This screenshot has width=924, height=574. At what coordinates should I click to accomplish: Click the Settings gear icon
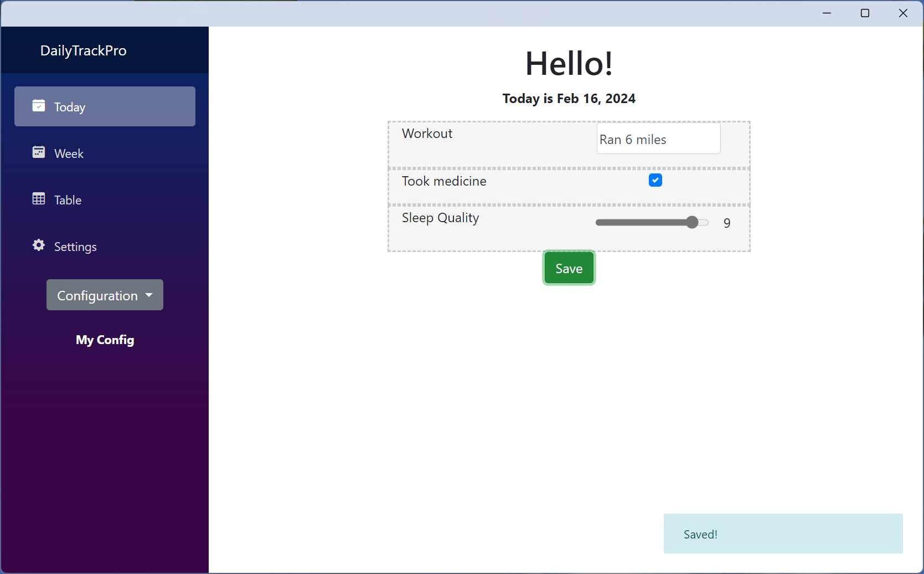(x=39, y=245)
